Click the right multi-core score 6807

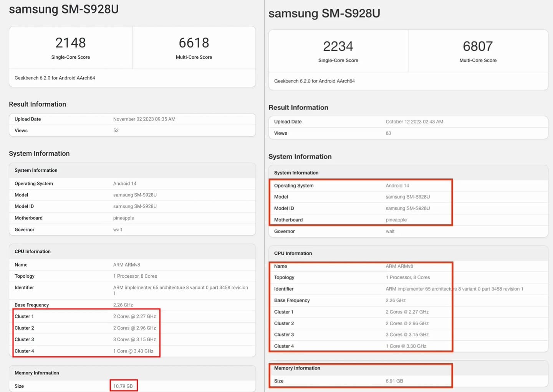coord(478,46)
